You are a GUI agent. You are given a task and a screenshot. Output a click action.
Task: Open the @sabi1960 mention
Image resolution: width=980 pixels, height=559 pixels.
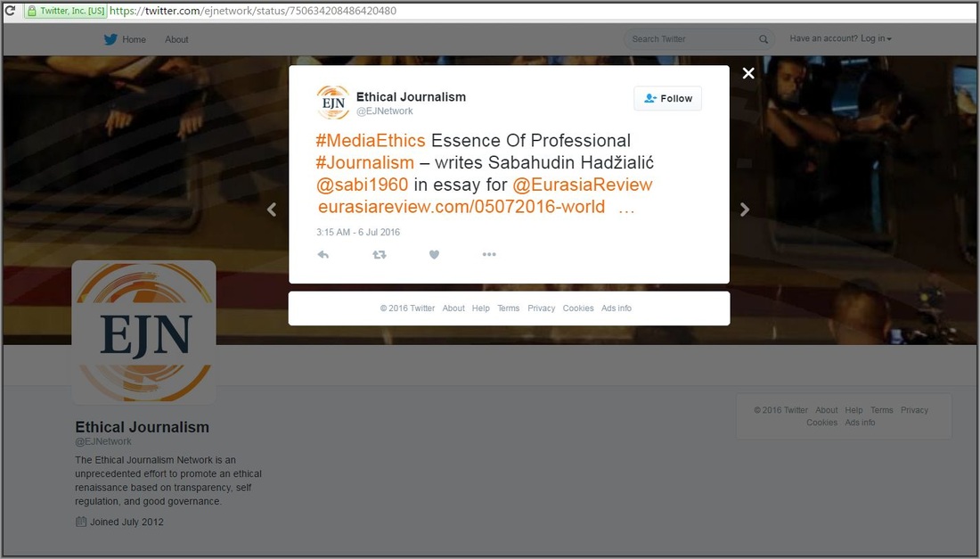coord(363,185)
